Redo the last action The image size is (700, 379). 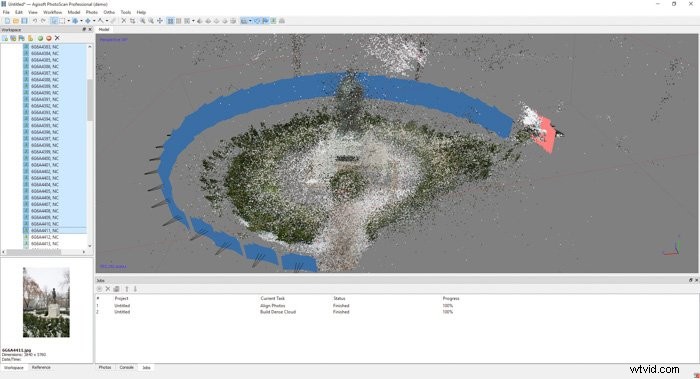point(43,21)
